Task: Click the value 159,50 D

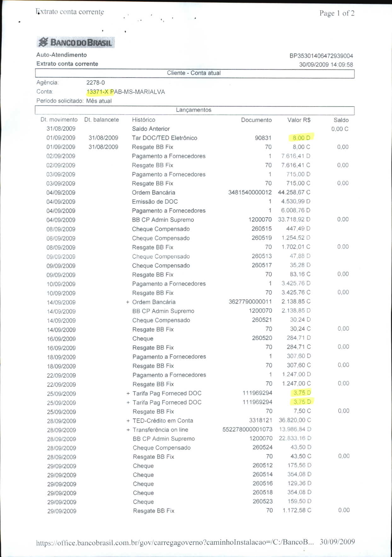Action: click(299, 502)
